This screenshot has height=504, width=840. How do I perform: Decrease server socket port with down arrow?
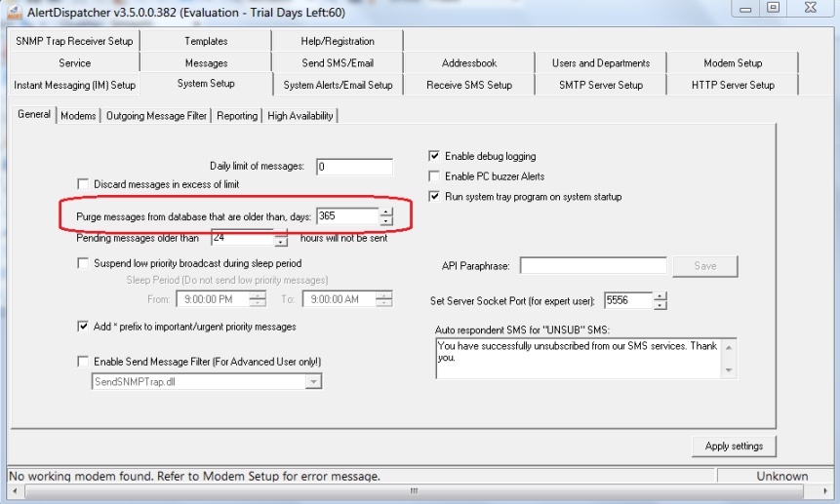[660, 305]
